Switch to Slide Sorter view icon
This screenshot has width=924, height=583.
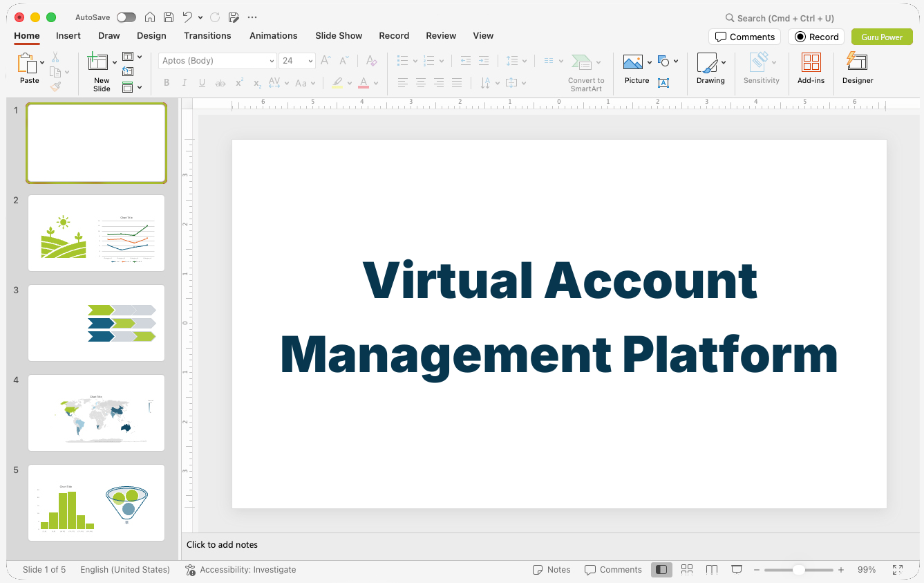687,570
